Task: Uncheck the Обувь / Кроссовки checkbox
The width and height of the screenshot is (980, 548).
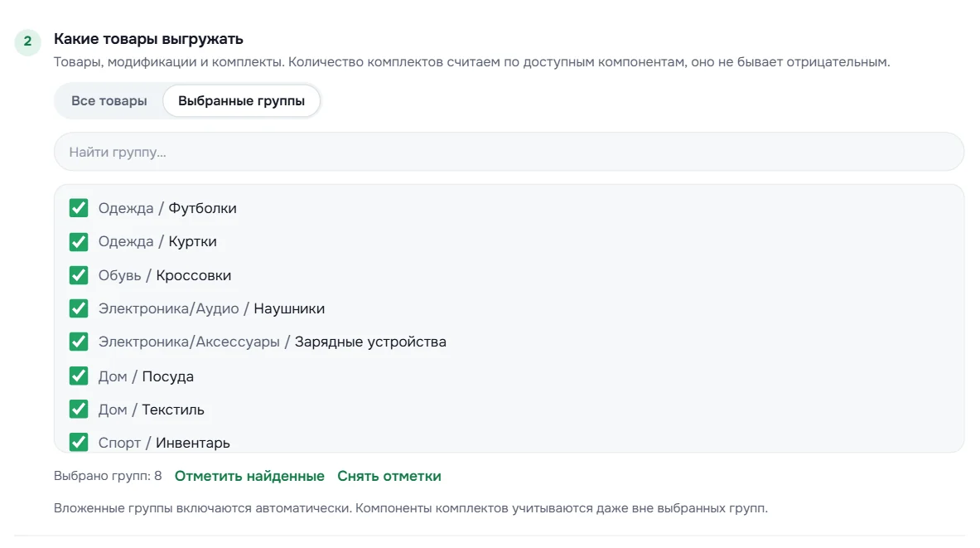Action: [79, 275]
